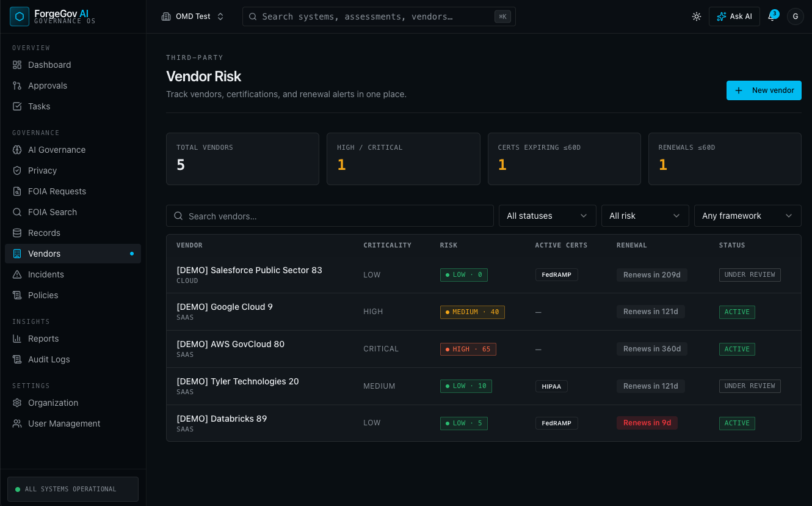Click the HIGH · 65 risk badge
The width and height of the screenshot is (812, 506).
(x=468, y=349)
